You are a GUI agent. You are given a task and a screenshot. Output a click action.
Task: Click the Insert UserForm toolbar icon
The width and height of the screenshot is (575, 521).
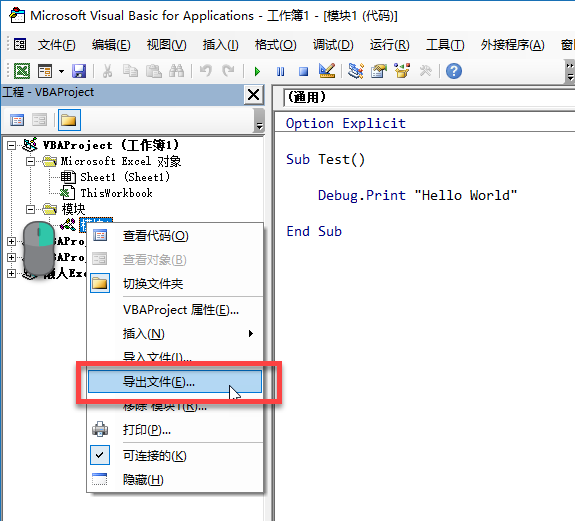click(45, 71)
